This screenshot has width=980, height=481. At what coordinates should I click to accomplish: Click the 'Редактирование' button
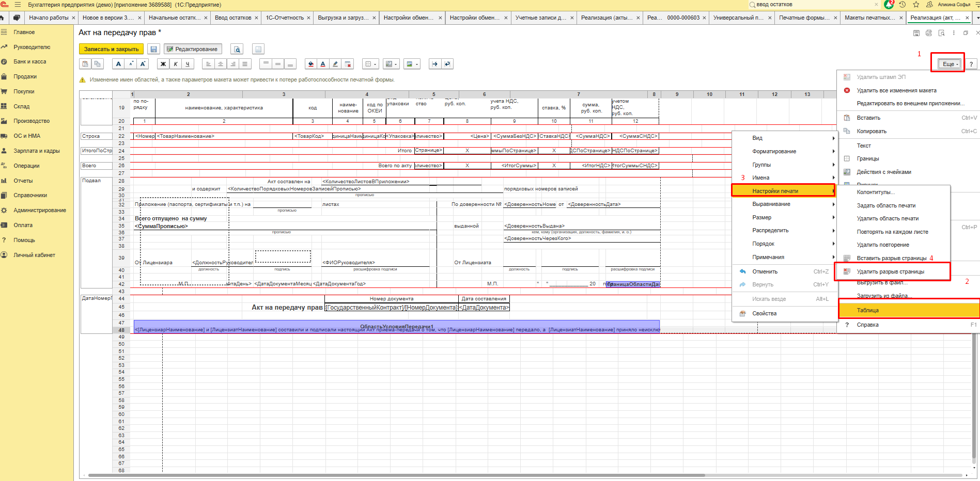tap(193, 49)
